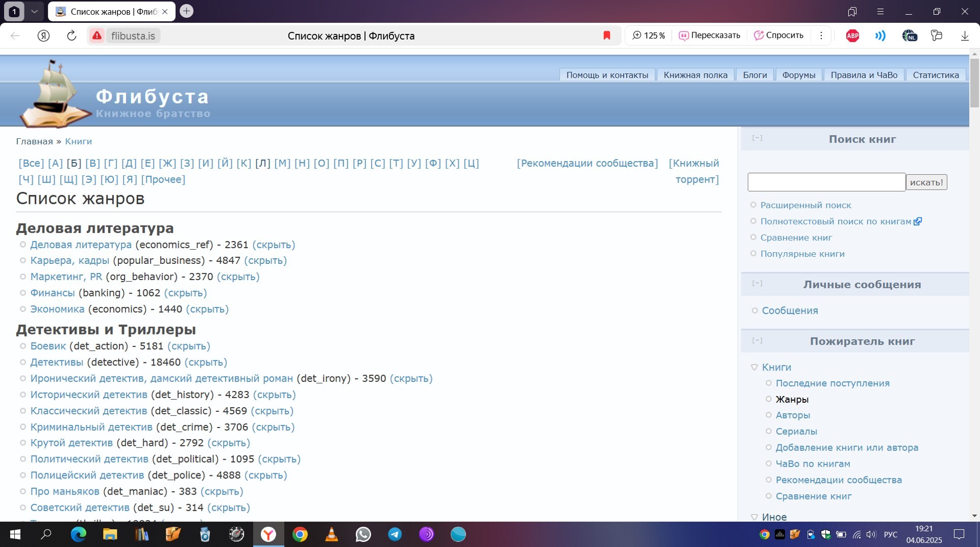This screenshot has width=980, height=547.
Task: Click the page reload icon
Action: click(72, 36)
